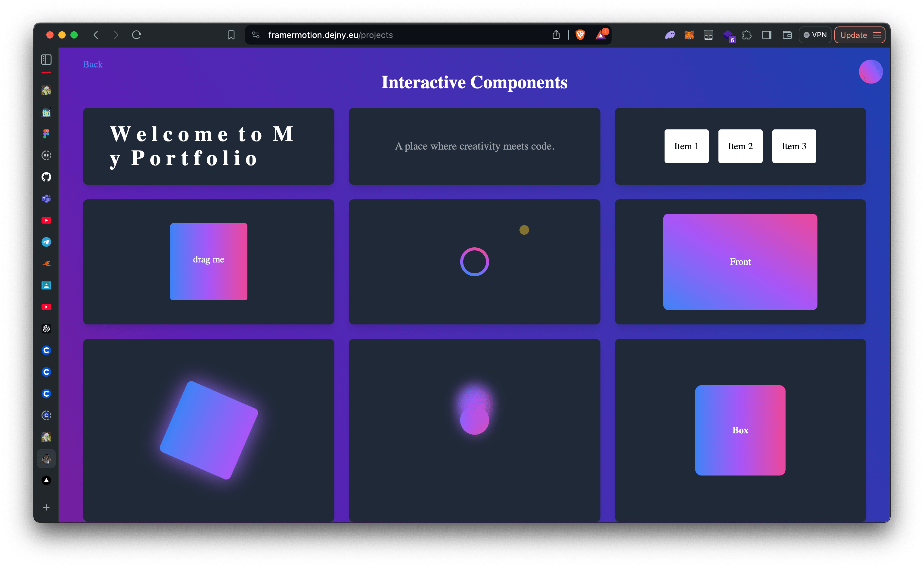The height and width of the screenshot is (567, 924).
Task: Toggle the VPN button
Action: point(815,35)
